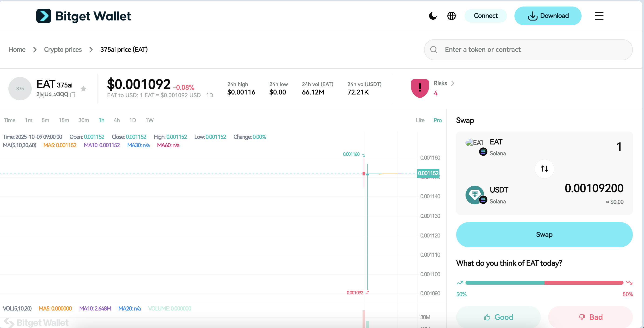Click the Good/Bad sentiment bar

click(x=544, y=283)
